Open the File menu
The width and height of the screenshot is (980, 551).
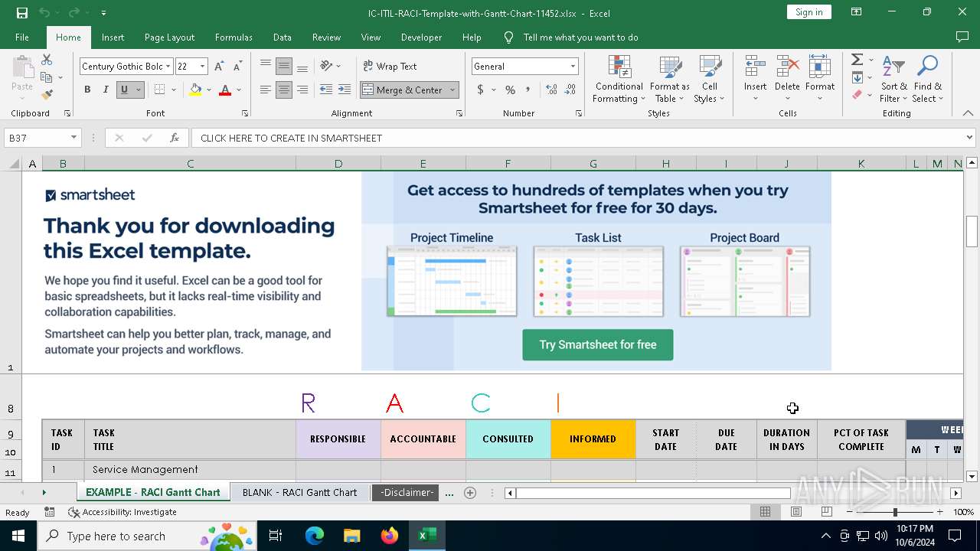click(x=22, y=37)
